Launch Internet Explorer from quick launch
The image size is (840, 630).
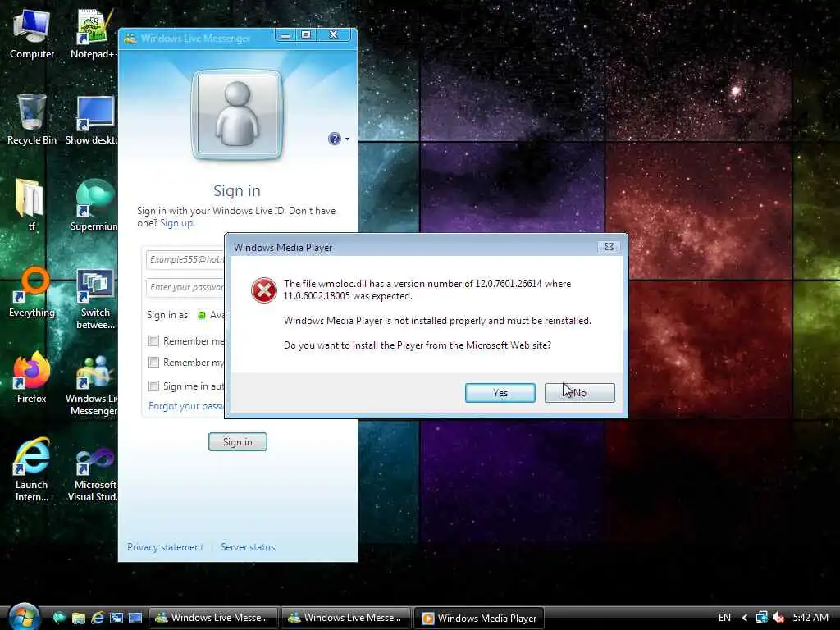[98, 618]
